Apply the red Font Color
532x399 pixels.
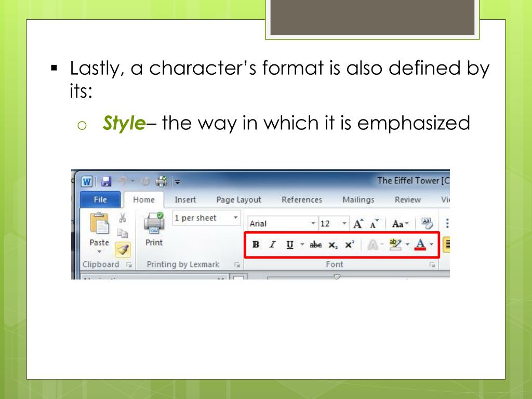coord(420,244)
